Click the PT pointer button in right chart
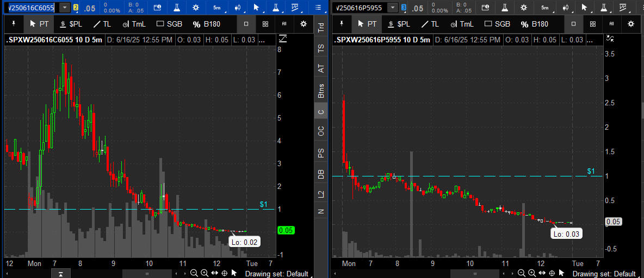 coord(367,24)
